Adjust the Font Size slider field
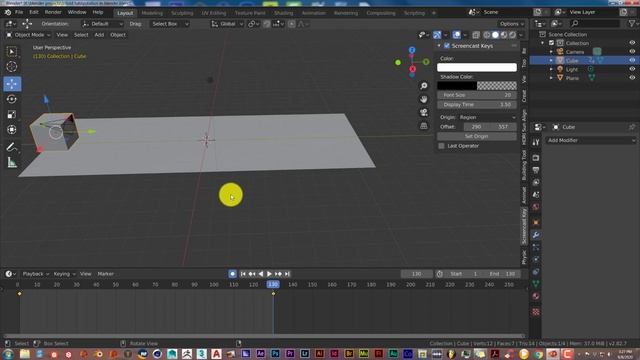 pyautogui.click(x=477, y=95)
